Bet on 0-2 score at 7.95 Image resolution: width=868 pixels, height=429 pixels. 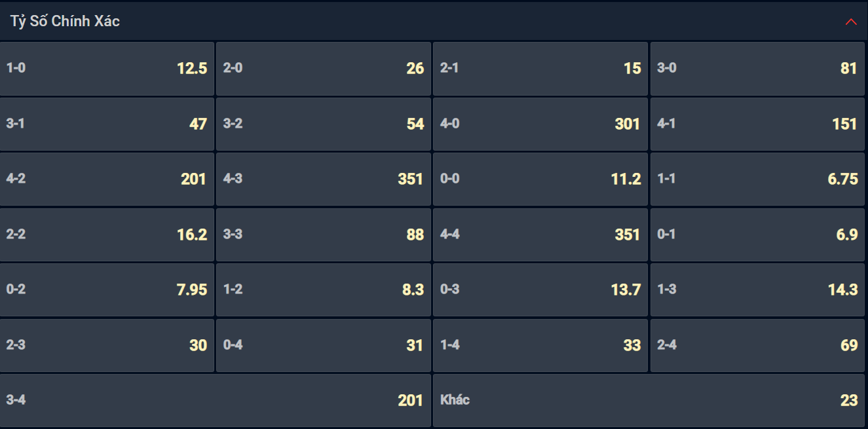coord(107,290)
